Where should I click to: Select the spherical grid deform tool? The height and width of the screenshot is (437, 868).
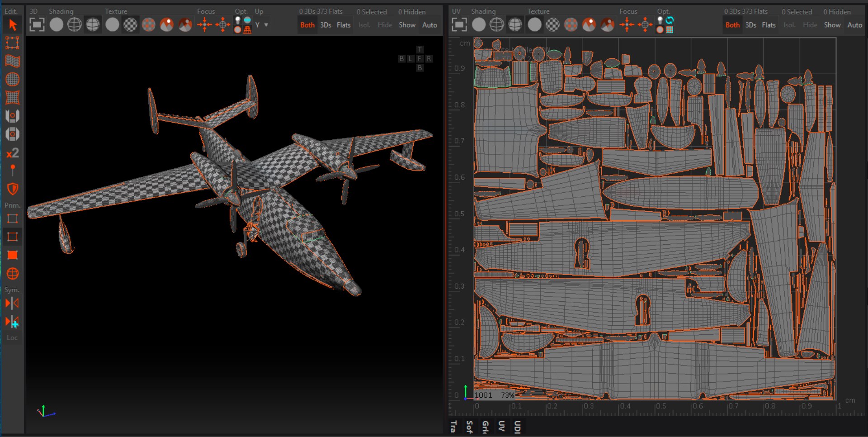click(x=12, y=80)
